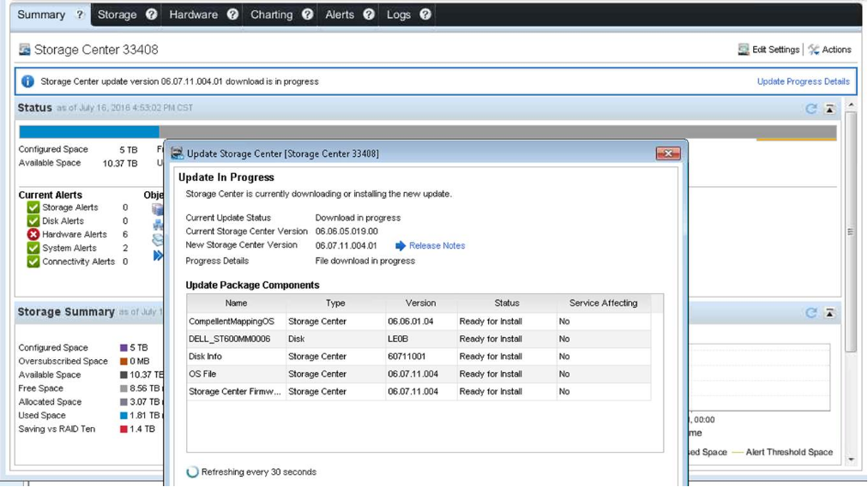Click the Connectivity Alerts green check icon
Viewport: 868px width, 487px height.
click(x=33, y=262)
